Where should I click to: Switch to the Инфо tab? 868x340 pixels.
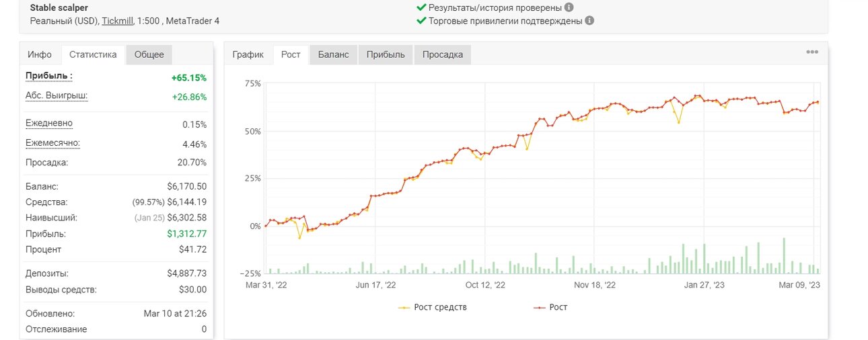point(40,54)
